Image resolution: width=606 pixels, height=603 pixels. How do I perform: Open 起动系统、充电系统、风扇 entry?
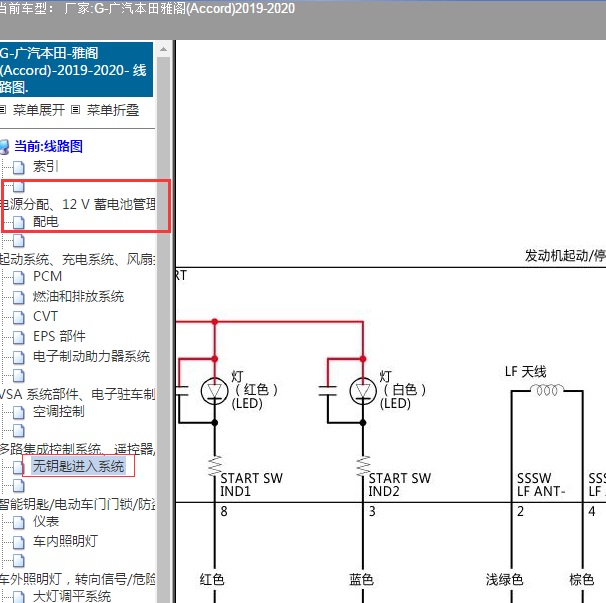pos(78,259)
